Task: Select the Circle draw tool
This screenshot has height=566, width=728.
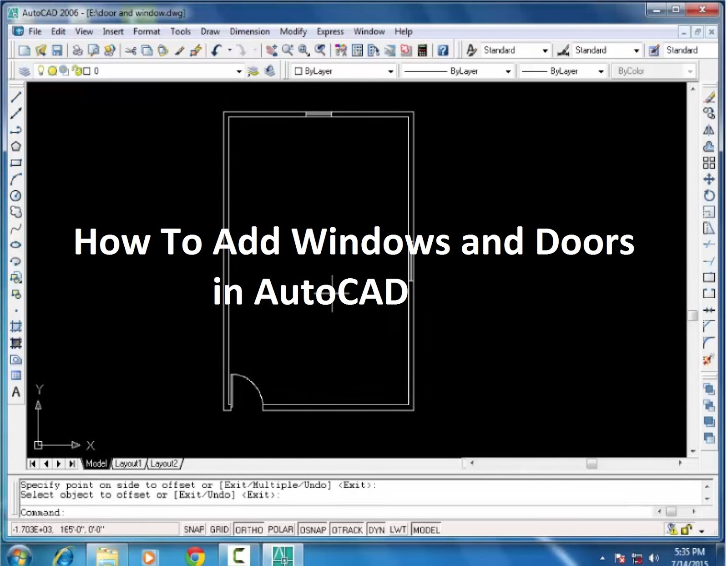Action: coord(16,195)
